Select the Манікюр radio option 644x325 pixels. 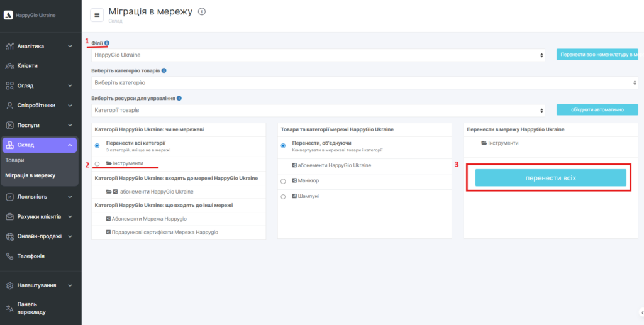click(x=283, y=181)
